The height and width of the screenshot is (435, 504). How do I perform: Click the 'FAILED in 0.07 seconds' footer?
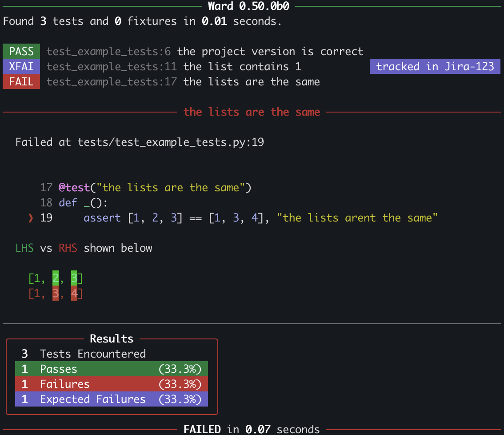252,429
